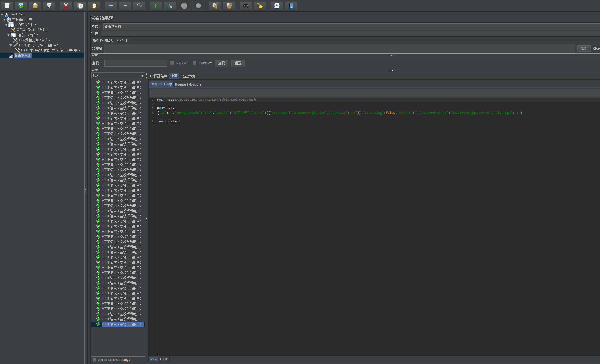Collapse the Test Plan root node
This screenshot has height=364, width=600.
[2, 14]
